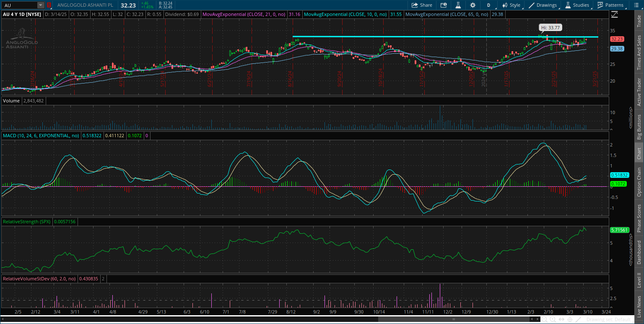Open the Style menu
Viewport: 644px width, 324px height.
click(511, 5)
